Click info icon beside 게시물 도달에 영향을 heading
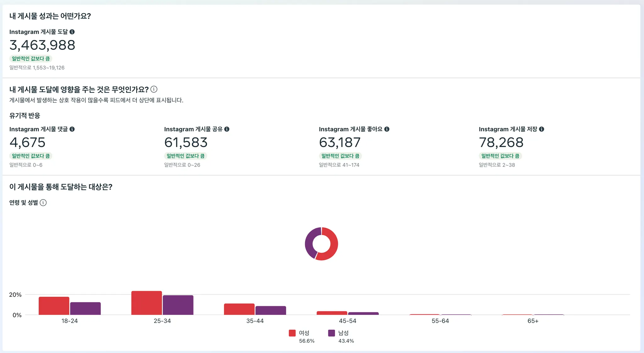 [154, 89]
